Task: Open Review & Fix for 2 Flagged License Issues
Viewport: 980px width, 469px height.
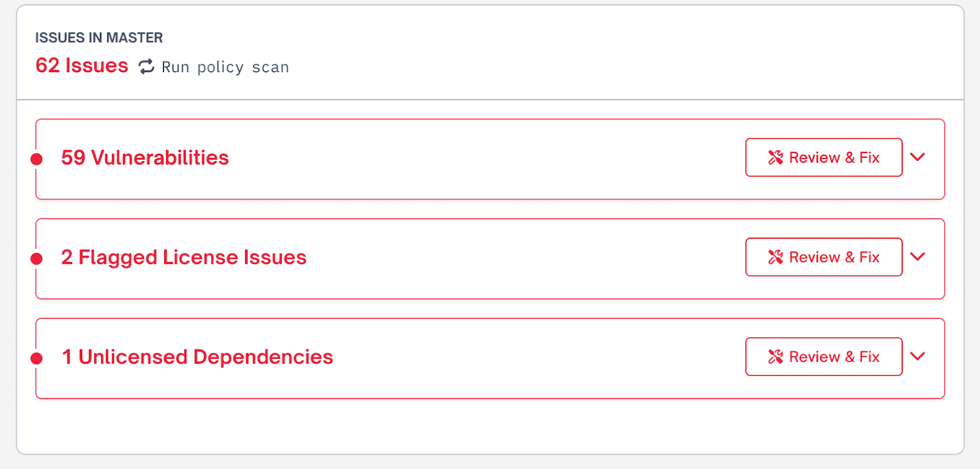Action: [x=823, y=257]
